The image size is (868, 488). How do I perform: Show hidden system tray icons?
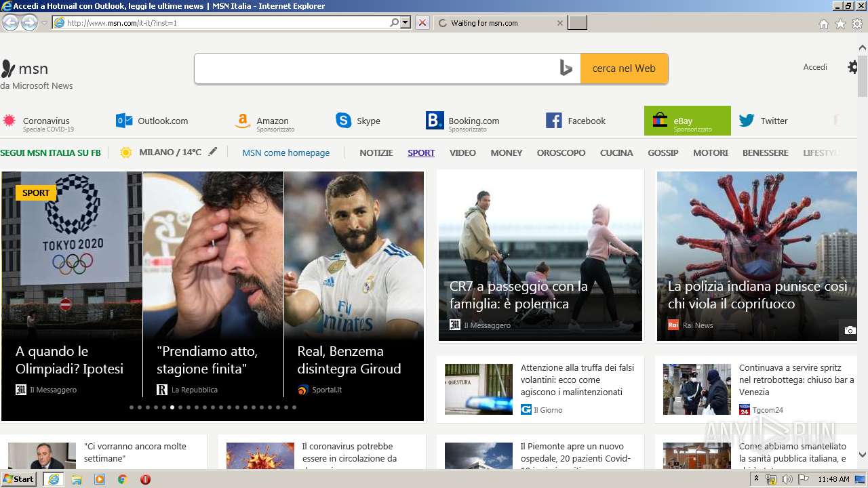pos(756,479)
